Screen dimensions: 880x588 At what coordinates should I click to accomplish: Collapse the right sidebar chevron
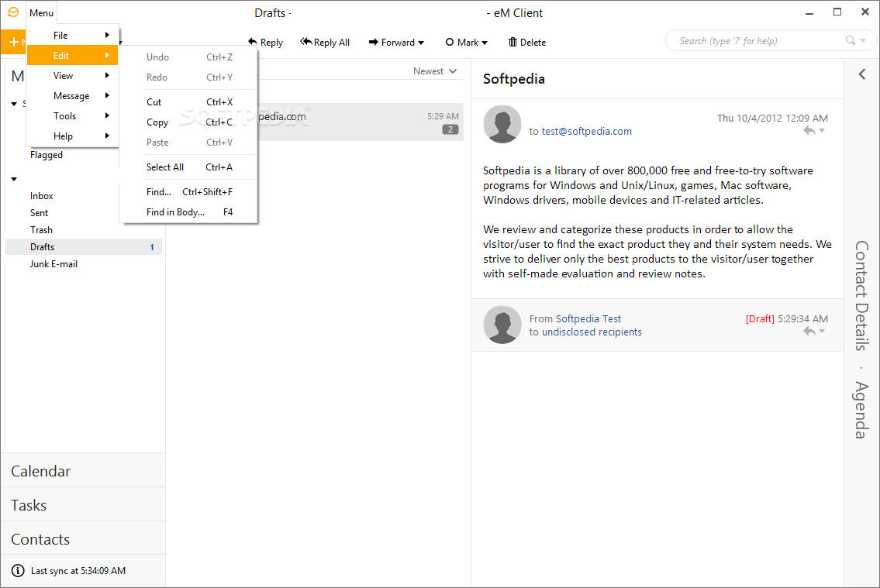pyautogui.click(x=862, y=74)
